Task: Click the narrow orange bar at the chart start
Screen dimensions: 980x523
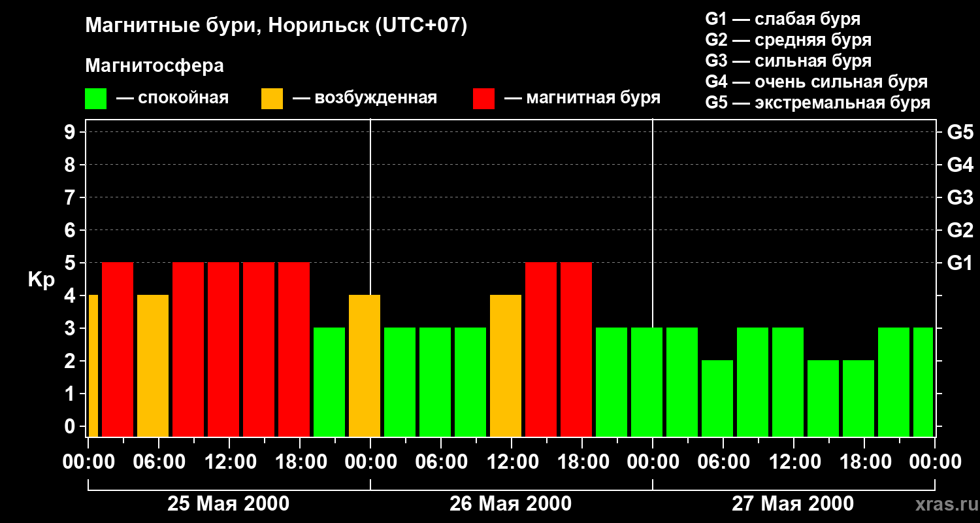Action: [x=93, y=365]
